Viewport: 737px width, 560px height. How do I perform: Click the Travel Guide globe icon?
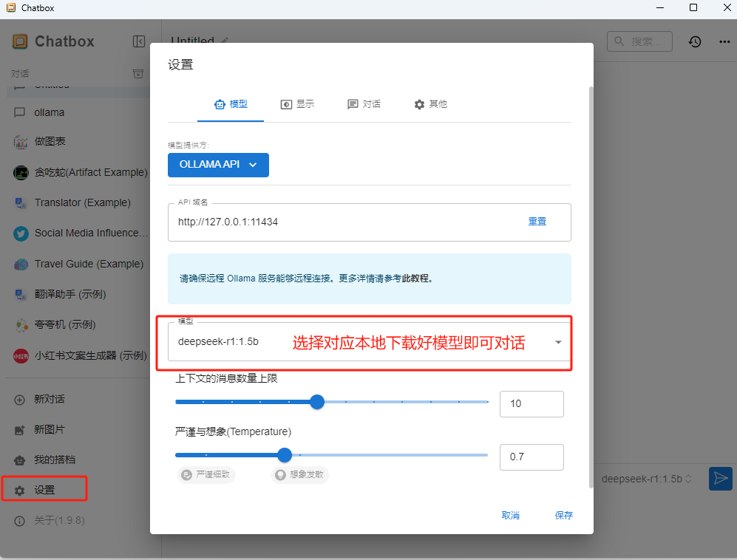tap(21, 264)
